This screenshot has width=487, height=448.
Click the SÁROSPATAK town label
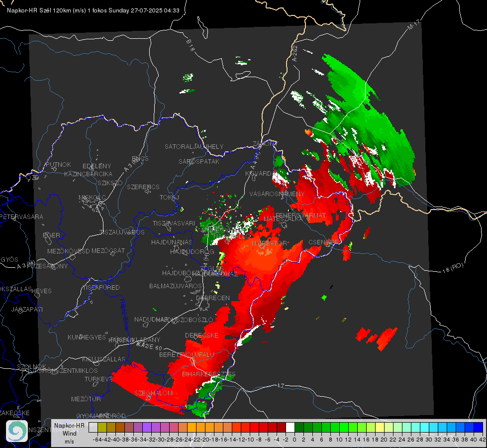pyautogui.click(x=199, y=162)
